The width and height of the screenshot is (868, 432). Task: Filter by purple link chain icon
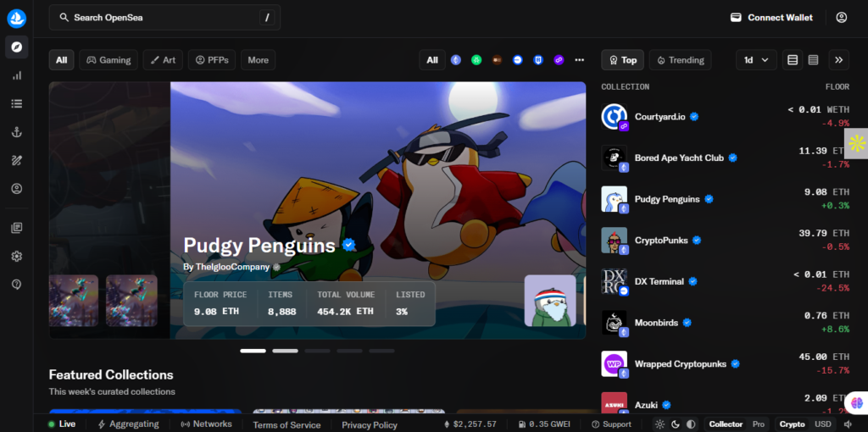tap(559, 60)
